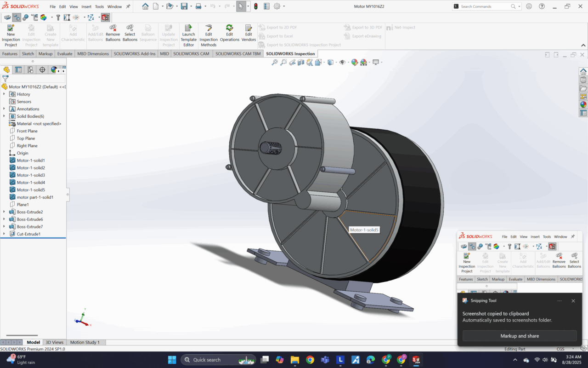Expand the Annotations tree node

(x=4, y=109)
